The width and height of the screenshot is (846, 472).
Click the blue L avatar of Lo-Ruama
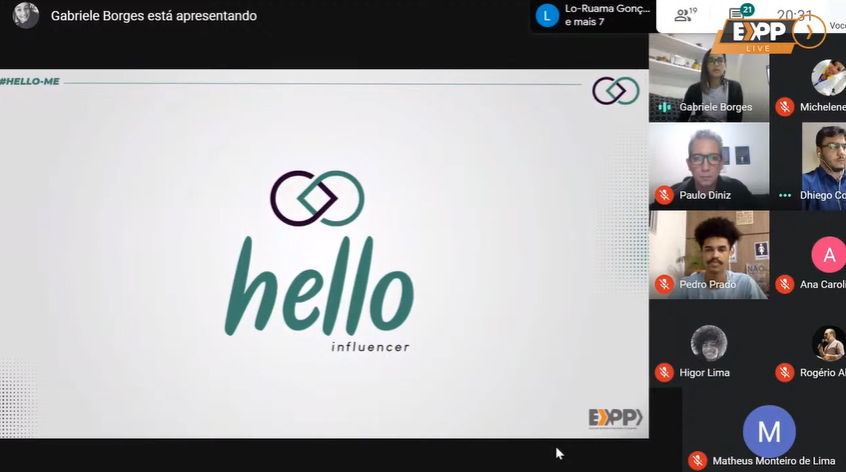[x=547, y=16]
